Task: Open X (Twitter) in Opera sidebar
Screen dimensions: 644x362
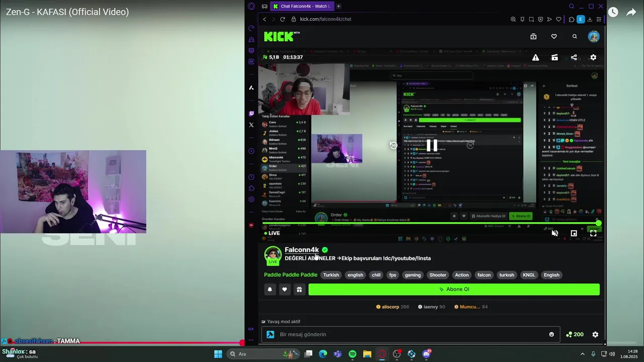Action: tap(252, 125)
